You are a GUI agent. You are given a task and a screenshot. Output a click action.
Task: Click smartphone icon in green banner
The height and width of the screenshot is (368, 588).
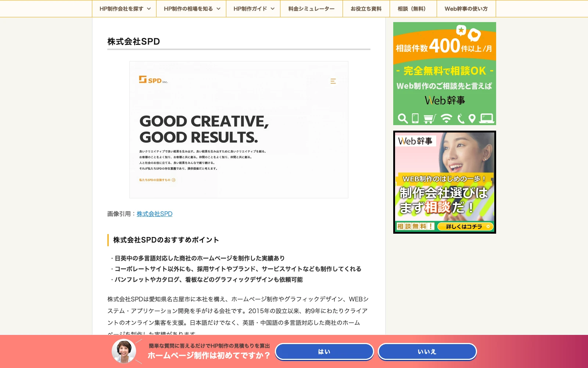point(415,118)
